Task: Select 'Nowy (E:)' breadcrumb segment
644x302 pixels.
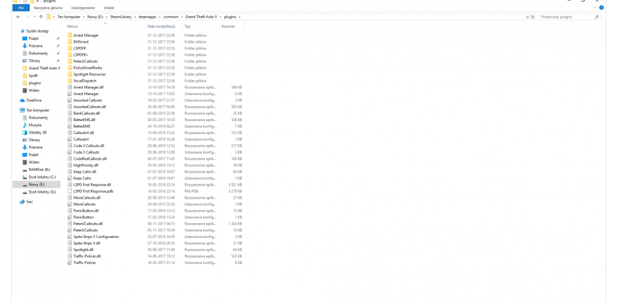Action: tap(94, 17)
